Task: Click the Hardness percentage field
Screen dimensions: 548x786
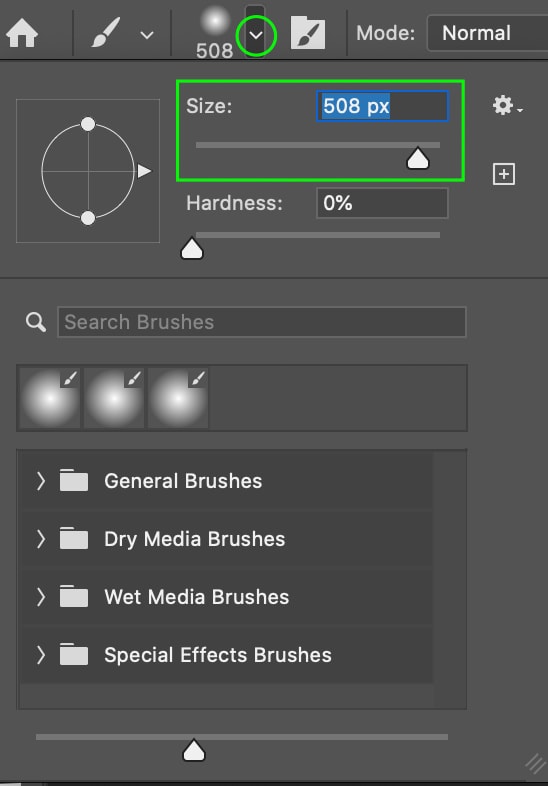Action: 382,203
